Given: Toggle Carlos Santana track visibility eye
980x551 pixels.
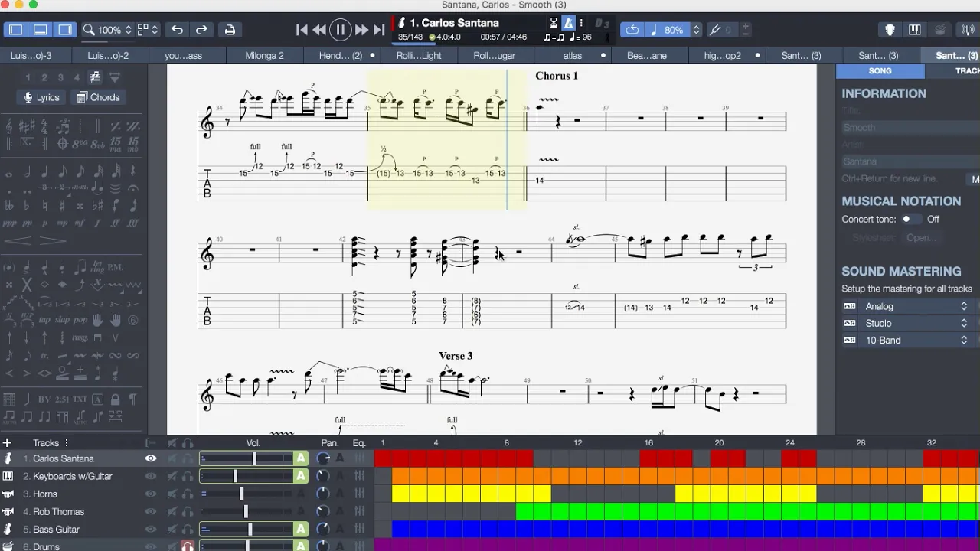Looking at the screenshot, I should (151, 458).
